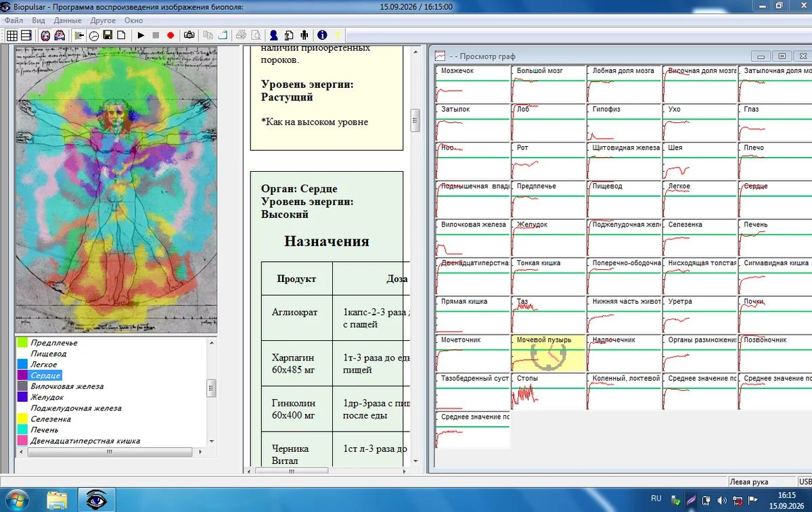Click the copy pages toolbar icon
The height and width of the screenshot is (512, 812).
208,35
